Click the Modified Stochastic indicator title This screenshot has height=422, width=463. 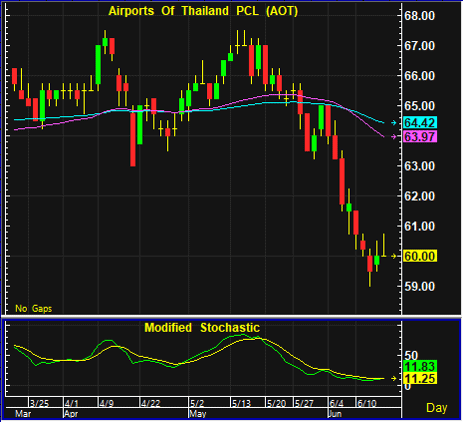pos(202,328)
